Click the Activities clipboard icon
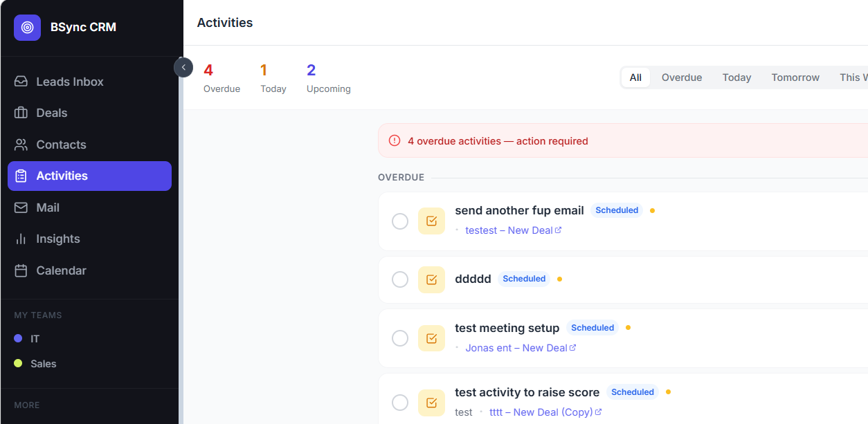The height and width of the screenshot is (424, 868). pyautogui.click(x=21, y=176)
